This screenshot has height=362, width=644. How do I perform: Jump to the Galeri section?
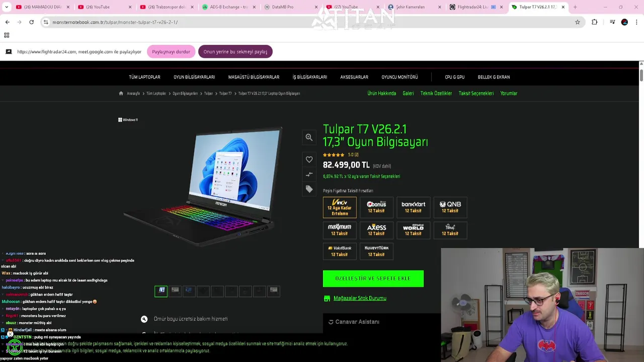408,94
